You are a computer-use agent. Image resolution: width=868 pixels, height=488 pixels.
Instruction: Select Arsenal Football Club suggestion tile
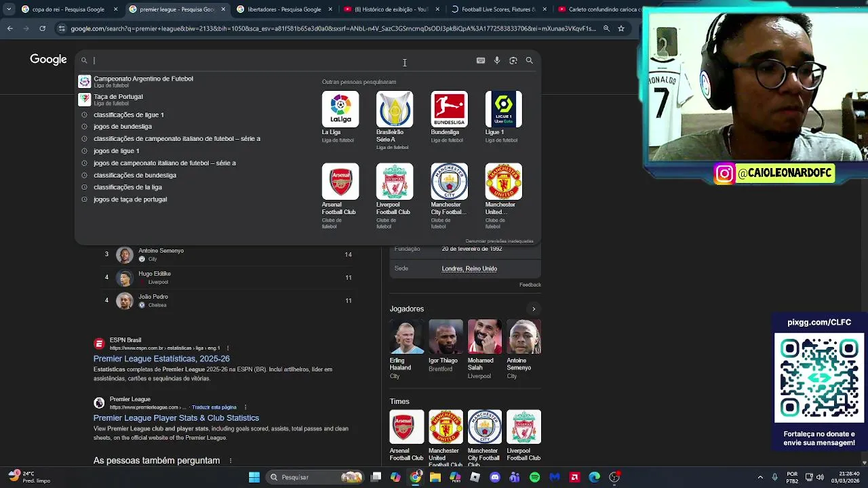340,196
